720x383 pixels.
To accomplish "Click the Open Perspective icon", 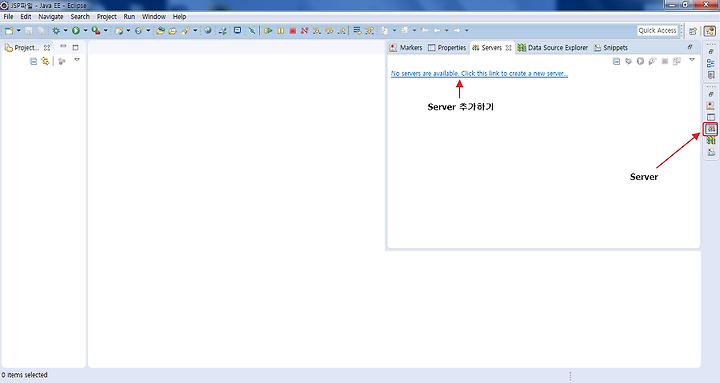I will (693, 31).
